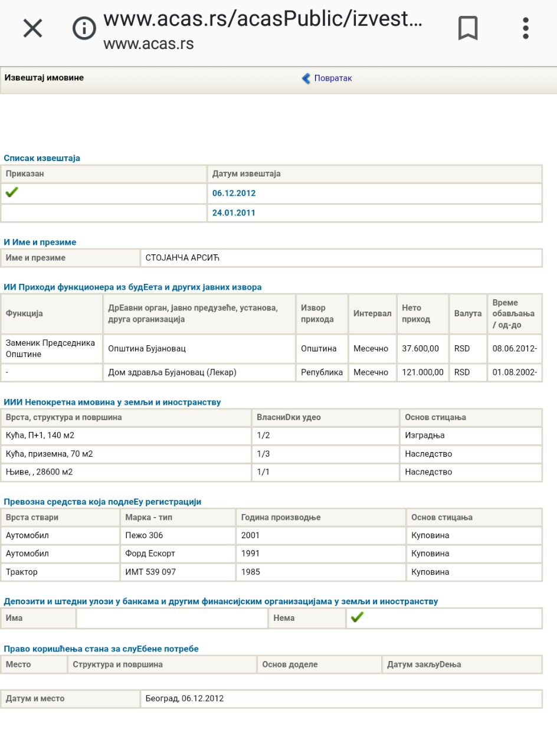Select the empty cell next to Има
The width and height of the screenshot is (557, 756).
click(x=171, y=618)
